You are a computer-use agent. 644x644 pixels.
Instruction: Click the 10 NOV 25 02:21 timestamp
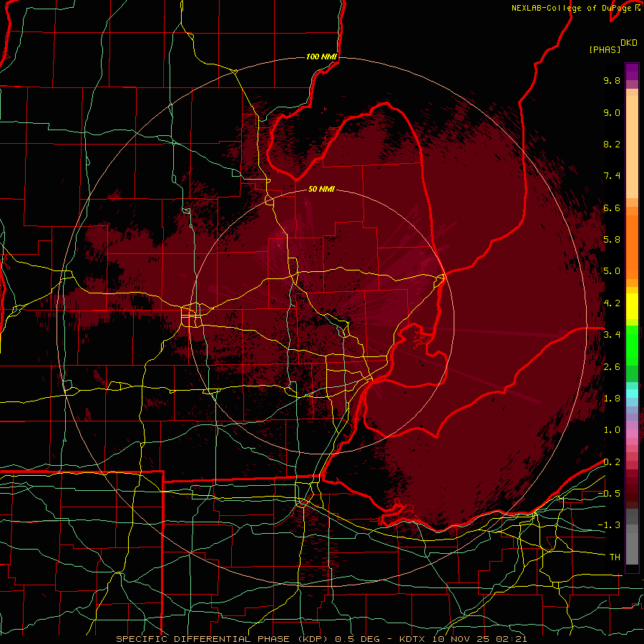point(479,639)
